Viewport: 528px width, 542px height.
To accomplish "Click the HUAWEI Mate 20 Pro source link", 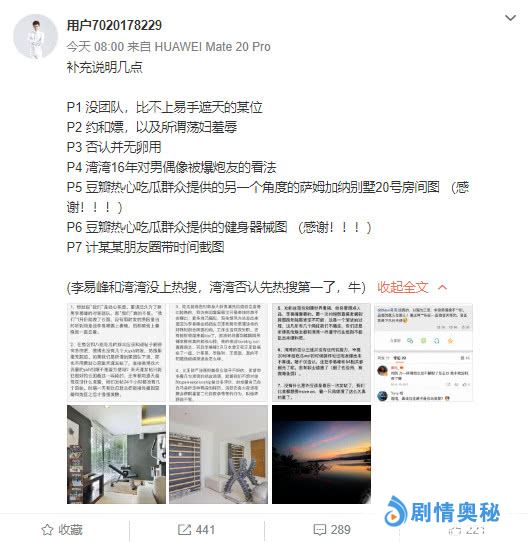I will (x=212, y=47).
